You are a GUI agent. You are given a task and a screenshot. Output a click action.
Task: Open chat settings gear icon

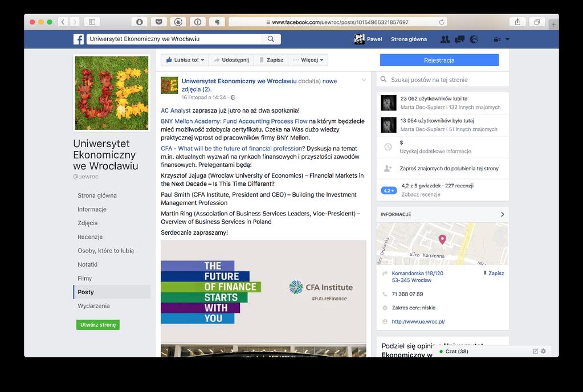coord(543,351)
